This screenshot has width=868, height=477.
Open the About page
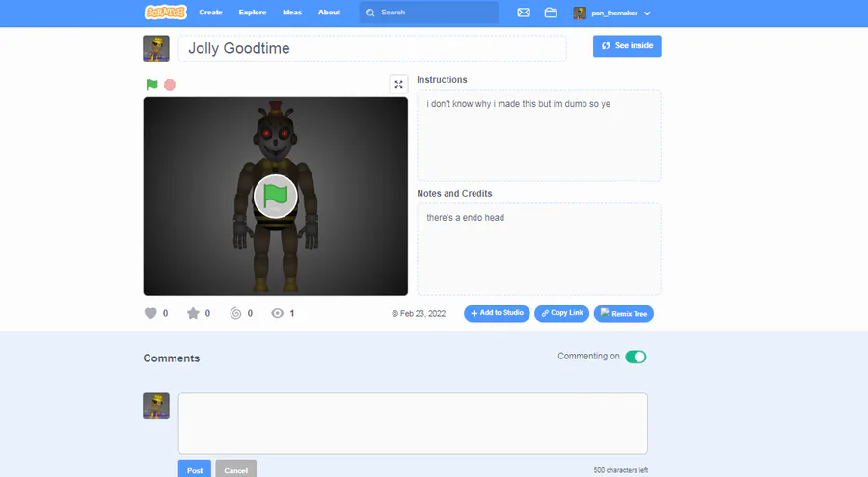coord(329,13)
